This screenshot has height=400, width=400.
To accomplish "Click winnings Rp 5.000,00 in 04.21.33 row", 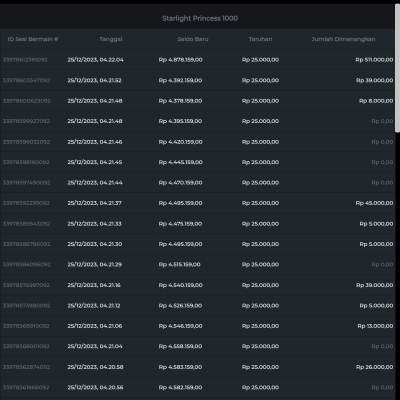I will coord(376,224).
